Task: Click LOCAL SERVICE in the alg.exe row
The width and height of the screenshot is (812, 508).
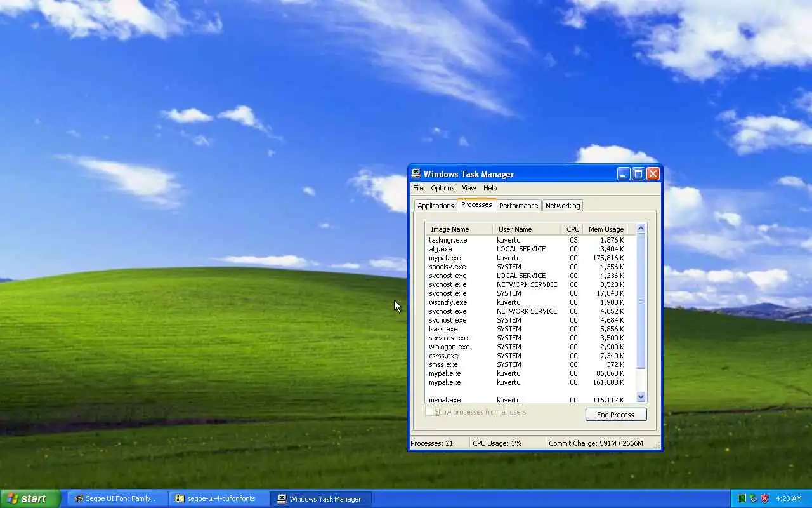Action: click(521, 249)
